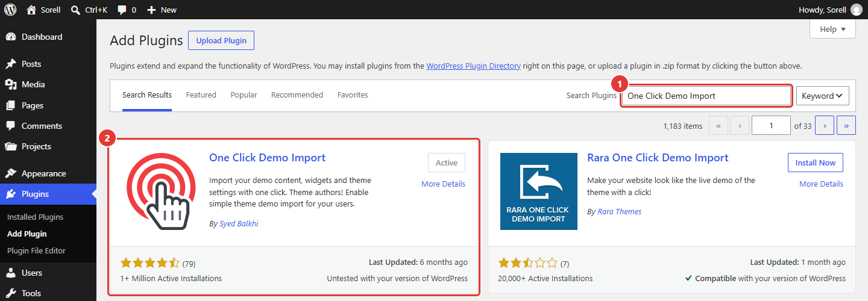Screen dimensions: 868x301
Task: Click the Projects portfolio icon
Action: pos(11,146)
